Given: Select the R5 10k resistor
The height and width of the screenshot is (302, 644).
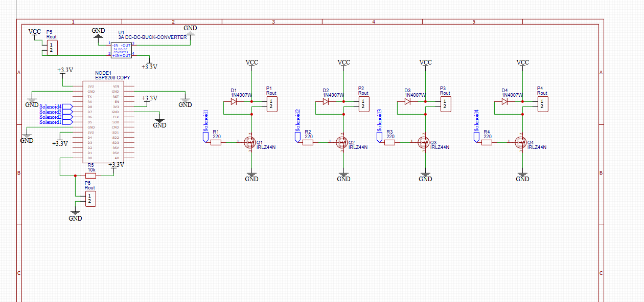Looking at the screenshot, I should click(90, 176).
